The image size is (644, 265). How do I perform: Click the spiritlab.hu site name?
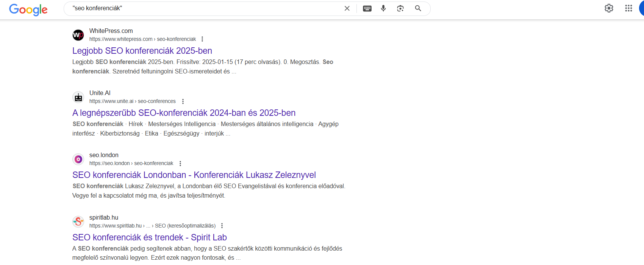104,217
